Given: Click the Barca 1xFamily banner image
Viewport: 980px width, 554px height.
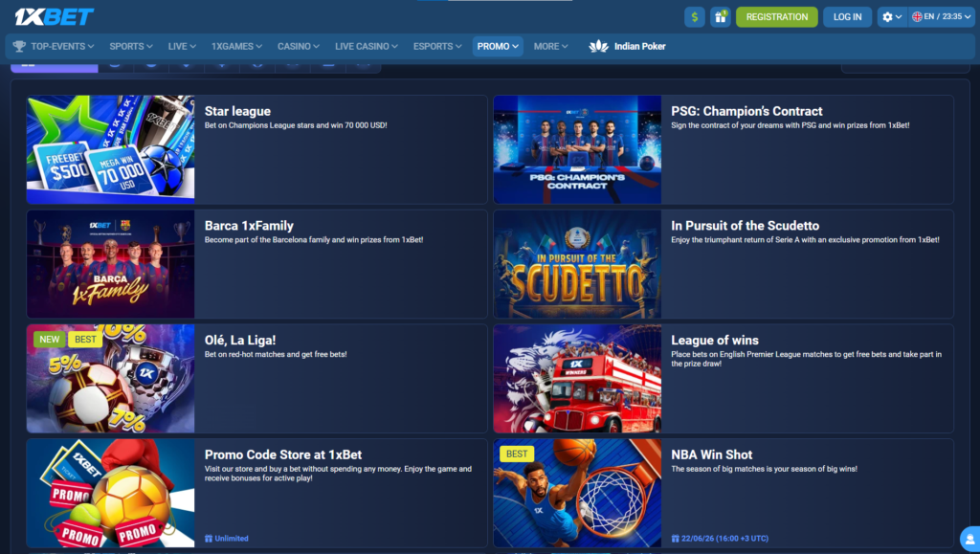Looking at the screenshot, I should tap(111, 264).
